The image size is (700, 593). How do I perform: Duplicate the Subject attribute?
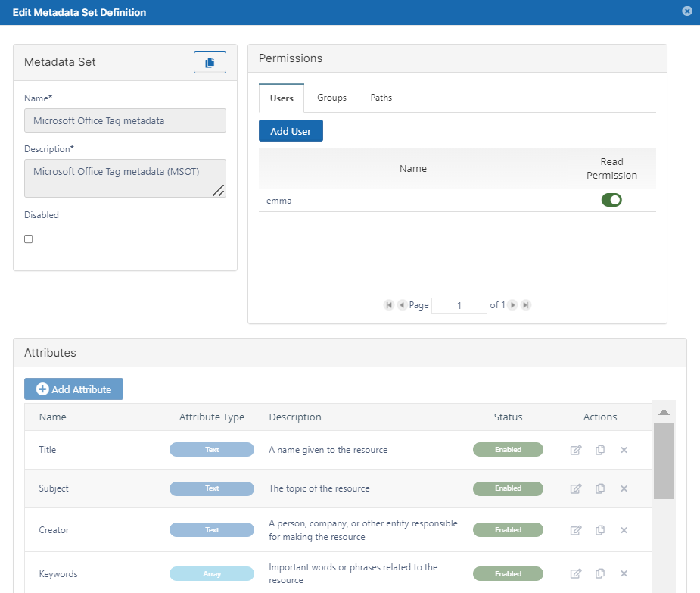click(600, 488)
